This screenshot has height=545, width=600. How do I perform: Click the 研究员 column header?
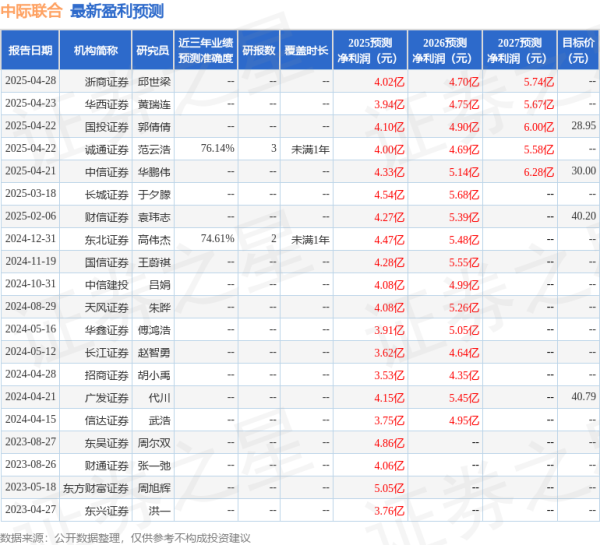(152, 50)
